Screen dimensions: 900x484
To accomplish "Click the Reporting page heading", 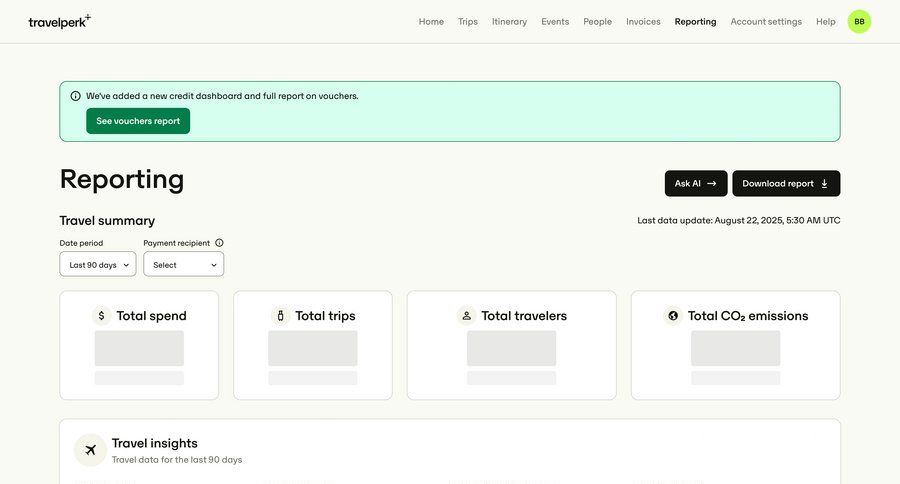I will point(122,179).
